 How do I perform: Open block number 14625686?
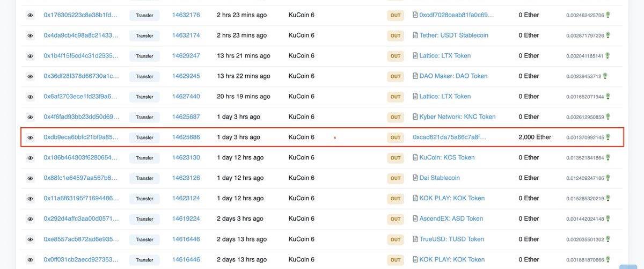pyautogui.click(x=186, y=137)
